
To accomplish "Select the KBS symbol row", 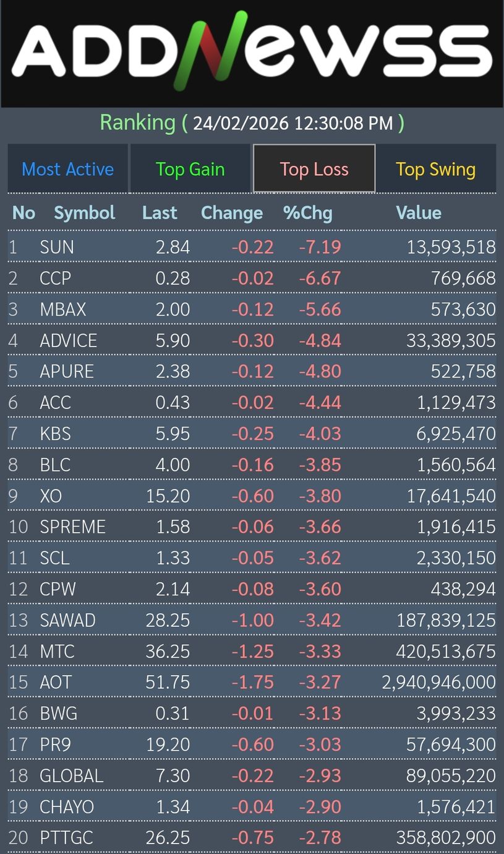I will point(55,434).
